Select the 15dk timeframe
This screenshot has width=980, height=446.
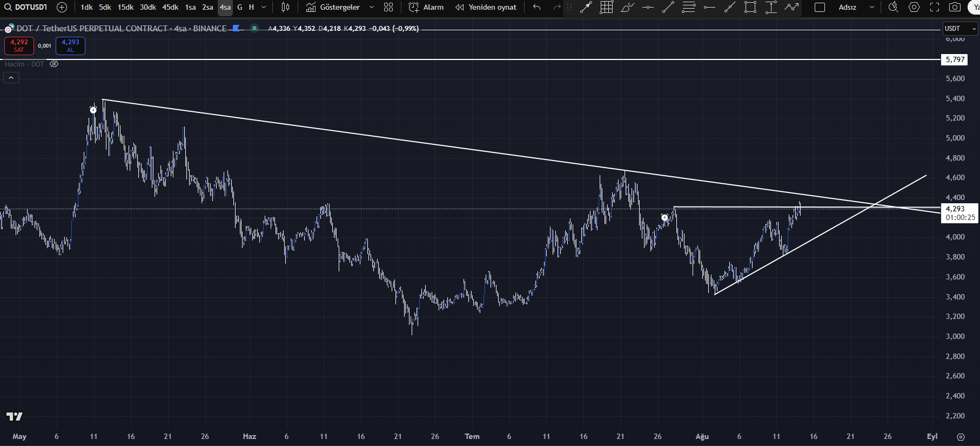click(x=125, y=7)
